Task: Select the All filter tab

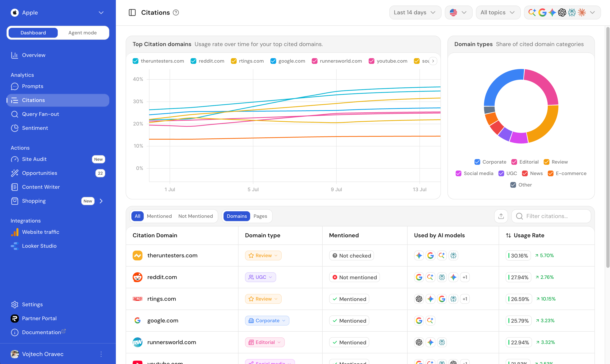Action: 137,216
